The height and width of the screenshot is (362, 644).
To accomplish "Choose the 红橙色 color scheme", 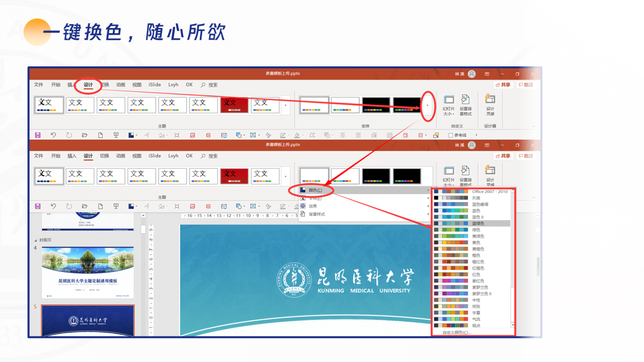I will pos(471,268).
